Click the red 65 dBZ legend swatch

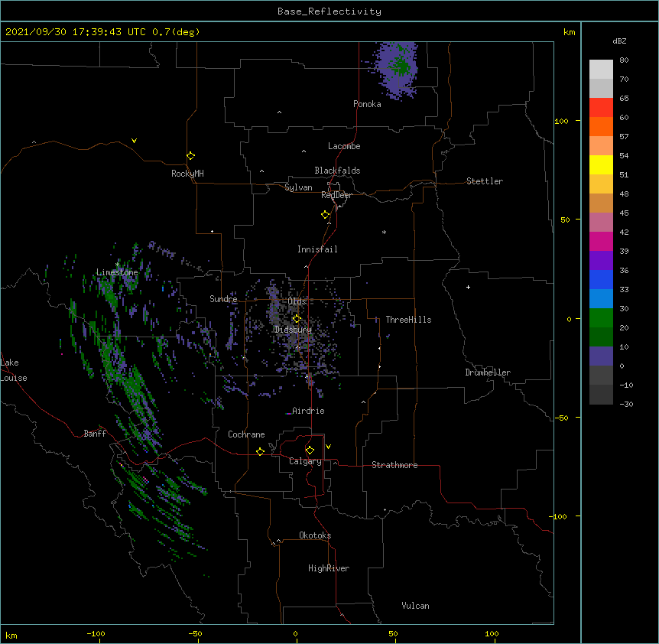pos(601,107)
